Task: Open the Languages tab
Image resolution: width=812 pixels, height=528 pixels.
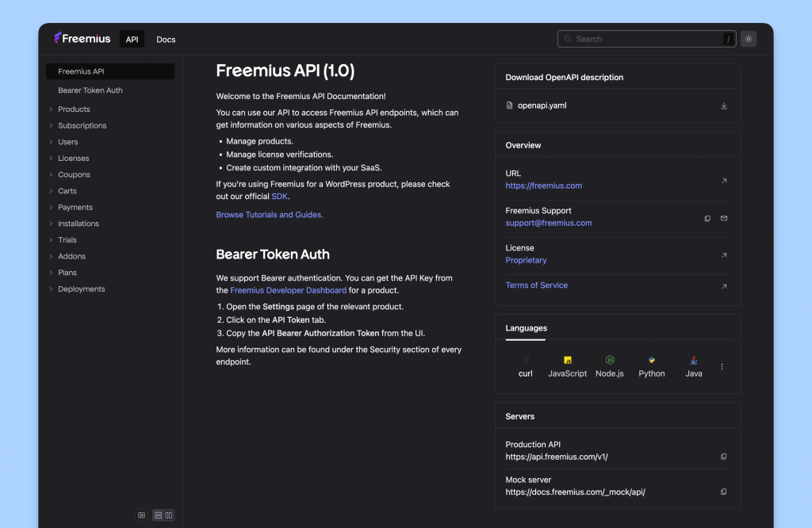Action: [527, 328]
